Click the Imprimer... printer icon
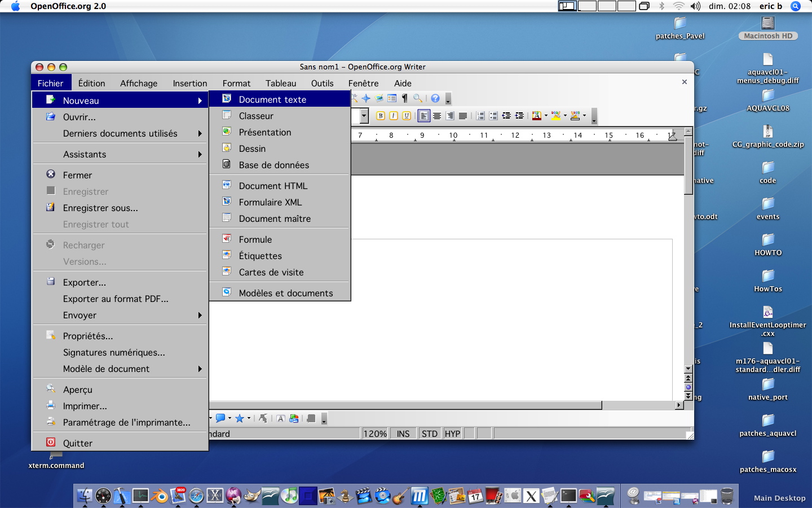 click(x=51, y=405)
